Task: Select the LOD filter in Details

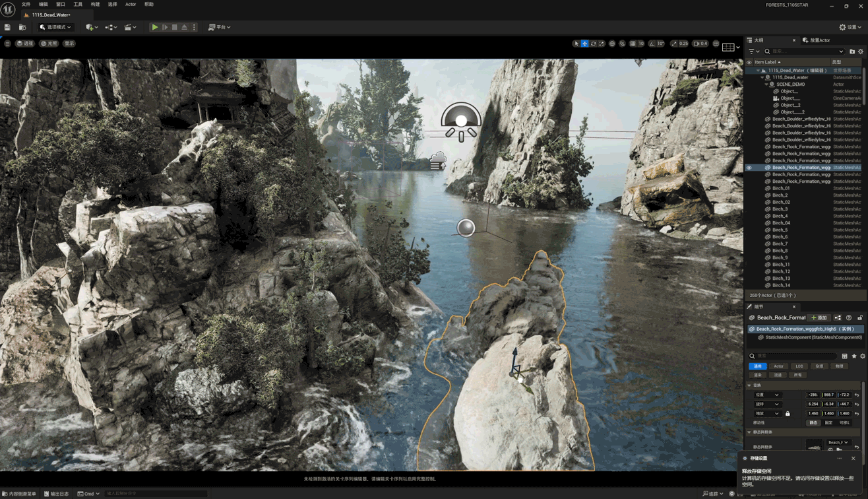Action: pyautogui.click(x=799, y=366)
